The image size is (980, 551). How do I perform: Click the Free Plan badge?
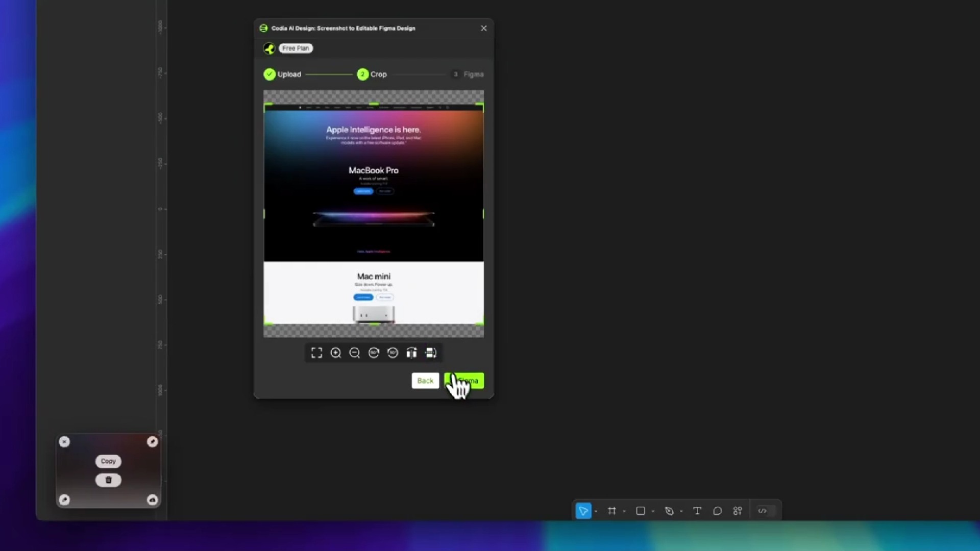tap(296, 48)
